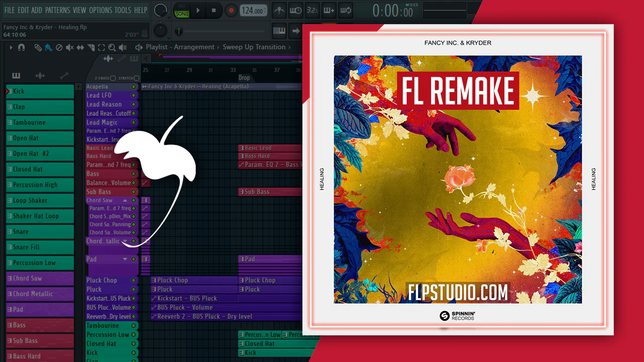Click the wait-for-input icon beside metronome
The width and height of the screenshot is (644, 362).
point(296,10)
